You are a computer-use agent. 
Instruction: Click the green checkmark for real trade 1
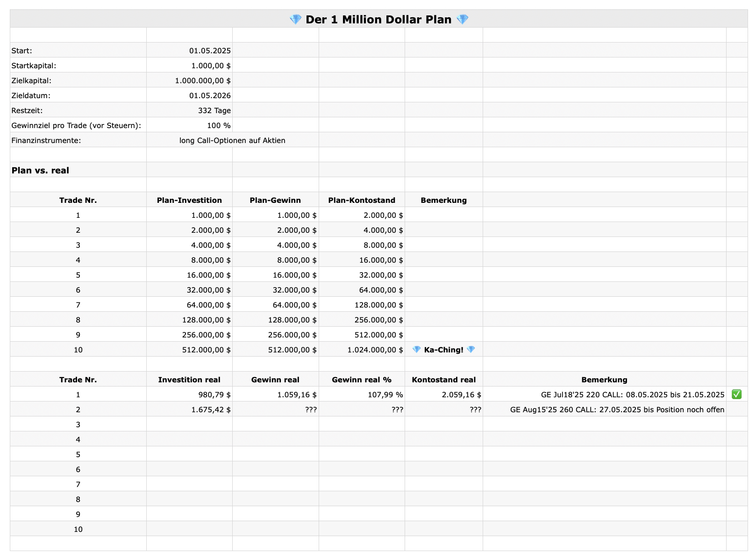click(x=736, y=394)
